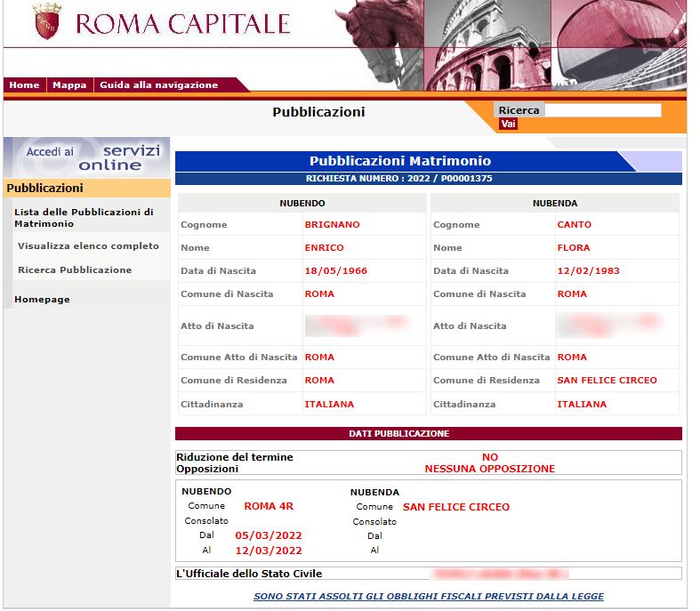Click the horse statue banner image
The height and width of the screenshot is (611, 700).
pos(380,44)
